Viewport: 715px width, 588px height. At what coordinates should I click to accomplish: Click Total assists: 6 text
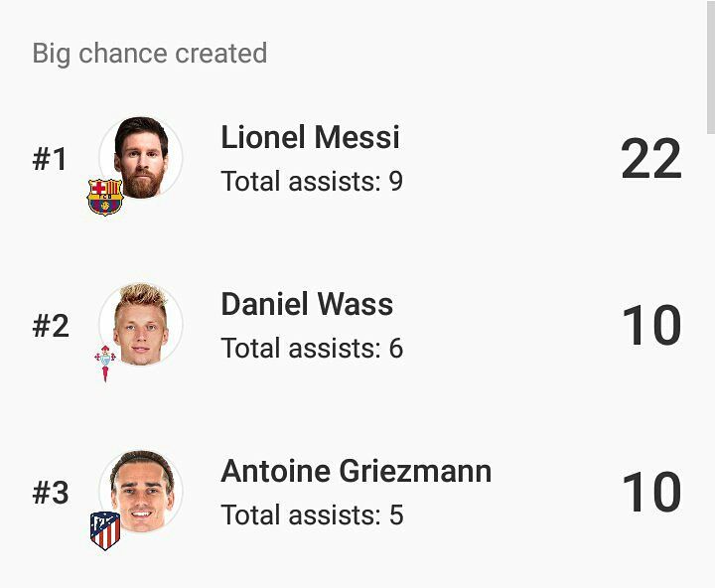click(312, 348)
